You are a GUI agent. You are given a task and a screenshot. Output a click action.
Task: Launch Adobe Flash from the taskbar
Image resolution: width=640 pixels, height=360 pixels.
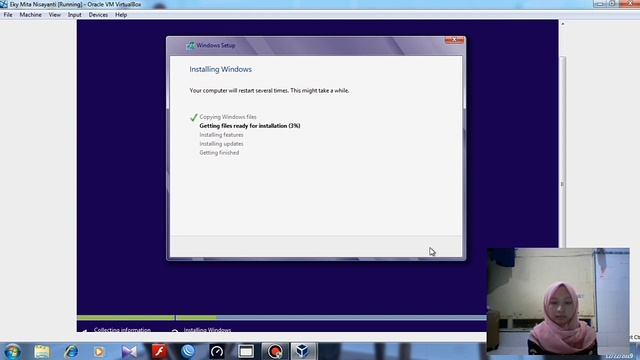click(x=159, y=351)
